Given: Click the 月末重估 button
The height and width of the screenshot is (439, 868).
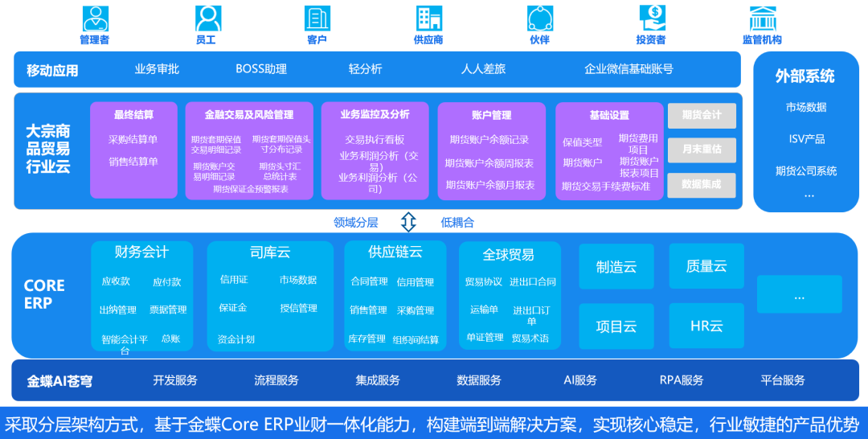Looking at the screenshot, I should click(701, 150).
